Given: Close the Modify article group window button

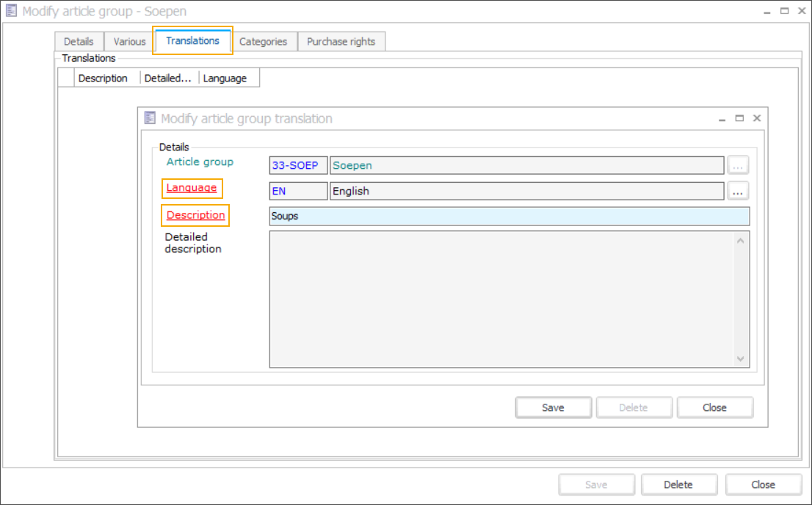Looking at the screenshot, I should tap(763, 484).
